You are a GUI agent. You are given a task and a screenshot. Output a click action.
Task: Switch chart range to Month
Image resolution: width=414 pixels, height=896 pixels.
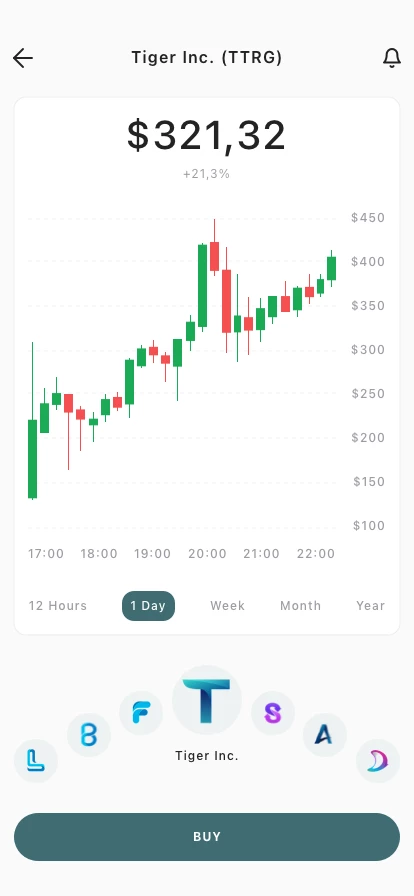301,606
